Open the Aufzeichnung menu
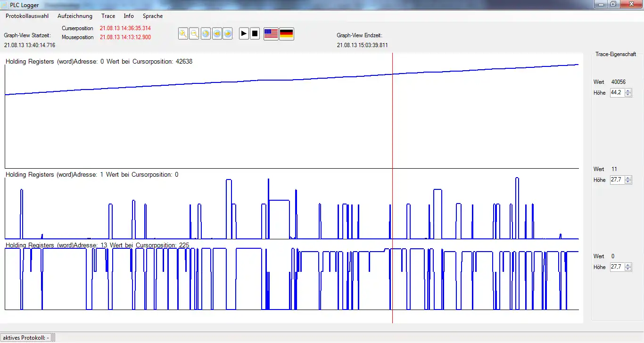 75,16
